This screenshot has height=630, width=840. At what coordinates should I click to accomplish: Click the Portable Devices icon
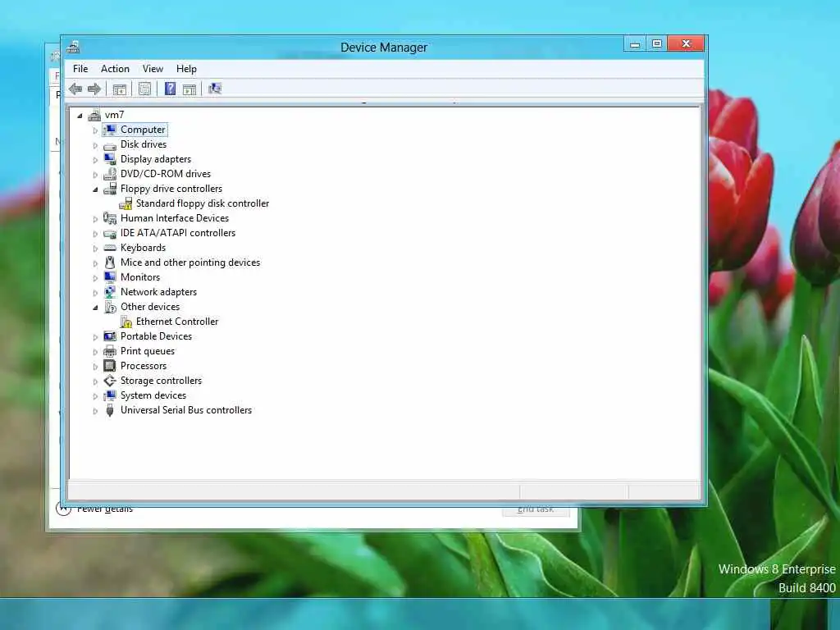[x=110, y=336]
